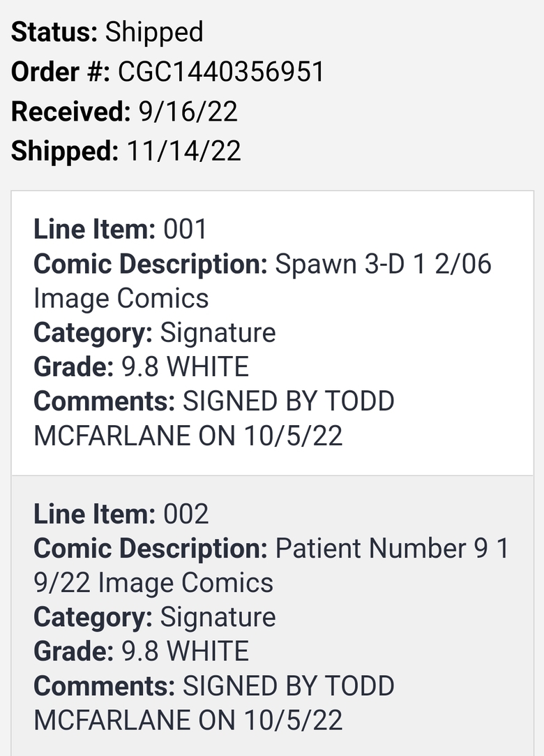This screenshot has height=756, width=544.
Task: Click the Status Shipped text
Action: coord(107,32)
